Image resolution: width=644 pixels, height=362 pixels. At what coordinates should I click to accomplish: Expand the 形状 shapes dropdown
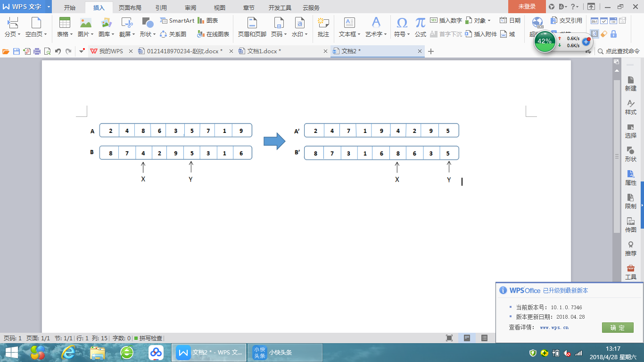[x=147, y=34]
